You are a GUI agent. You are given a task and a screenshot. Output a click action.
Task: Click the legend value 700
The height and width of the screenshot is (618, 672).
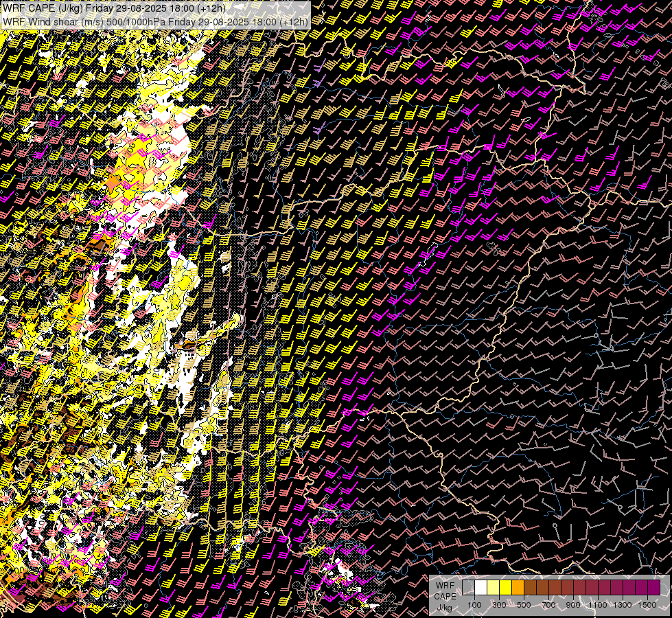click(548, 605)
